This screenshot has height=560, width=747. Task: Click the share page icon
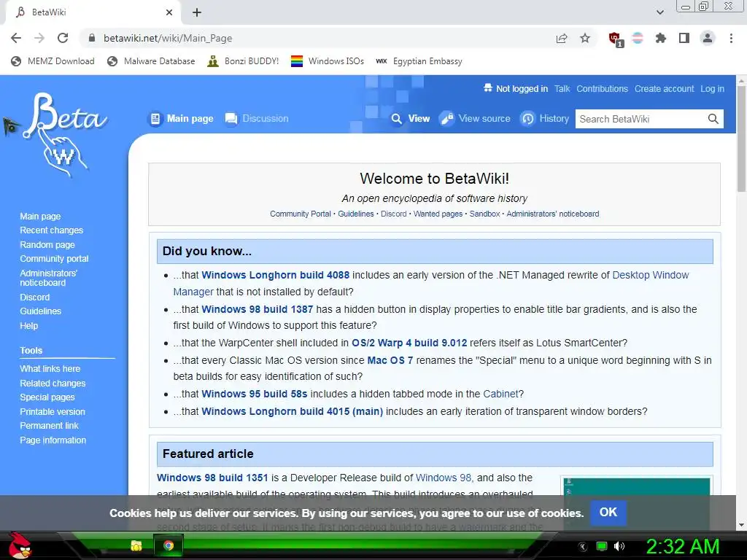tap(562, 38)
